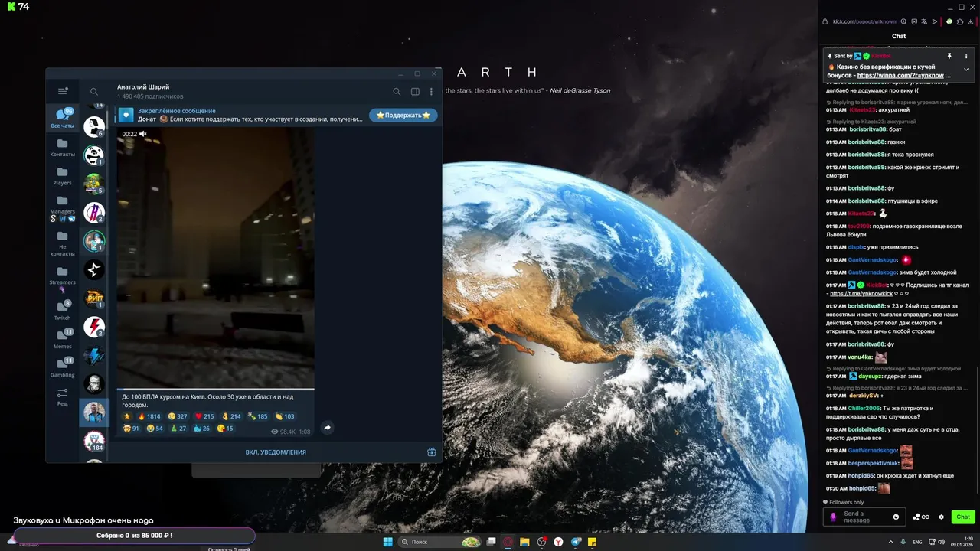
Task: Click the gift icon at channel bottom
Action: pyautogui.click(x=431, y=452)
